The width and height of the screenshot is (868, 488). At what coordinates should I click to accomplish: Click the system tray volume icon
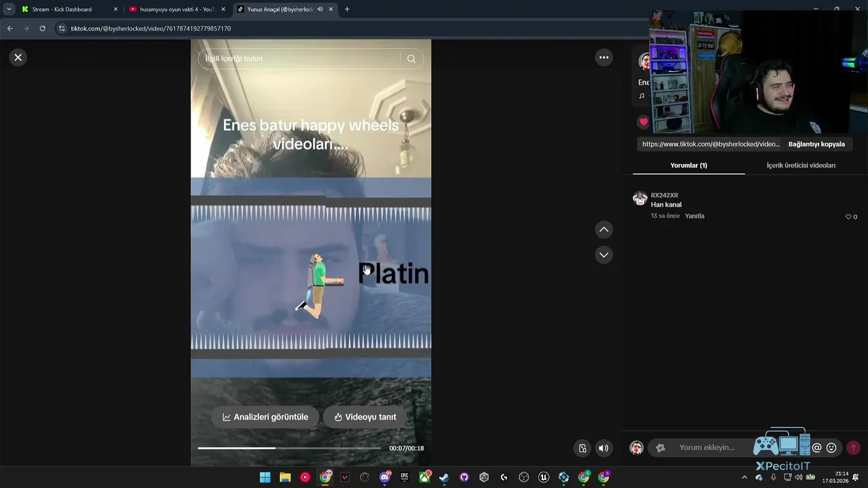pyautogui.click(x=798, y=477)
